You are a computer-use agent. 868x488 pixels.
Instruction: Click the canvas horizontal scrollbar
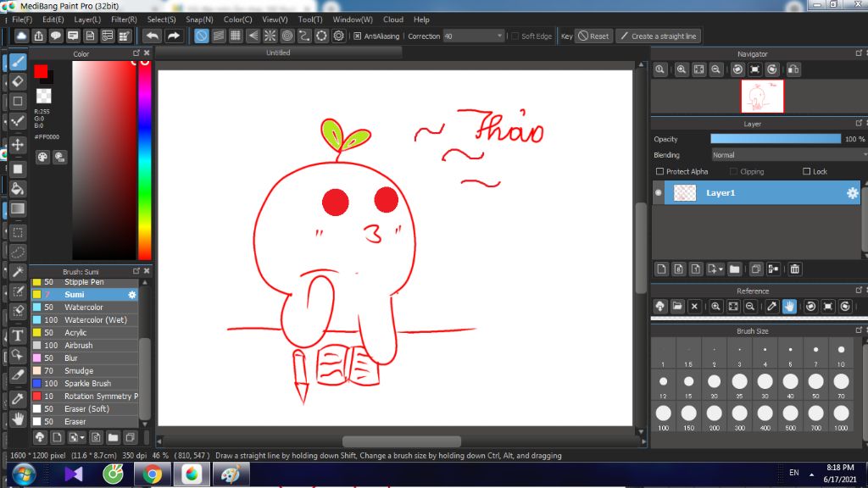[401, 441]
